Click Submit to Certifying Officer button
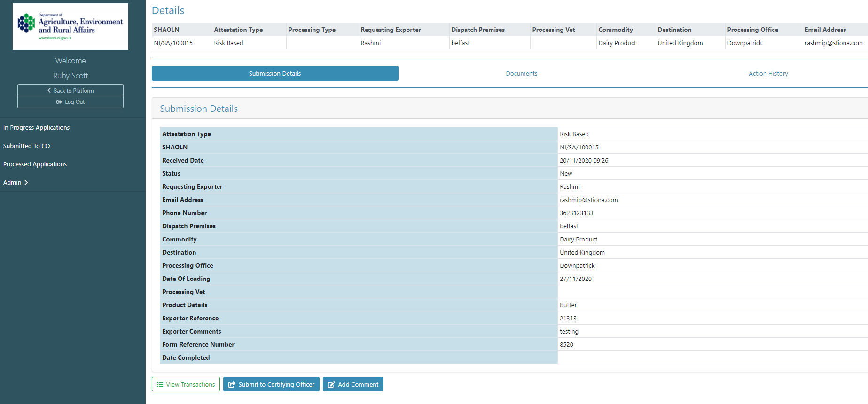868x404 pixels. click(271, 384)
